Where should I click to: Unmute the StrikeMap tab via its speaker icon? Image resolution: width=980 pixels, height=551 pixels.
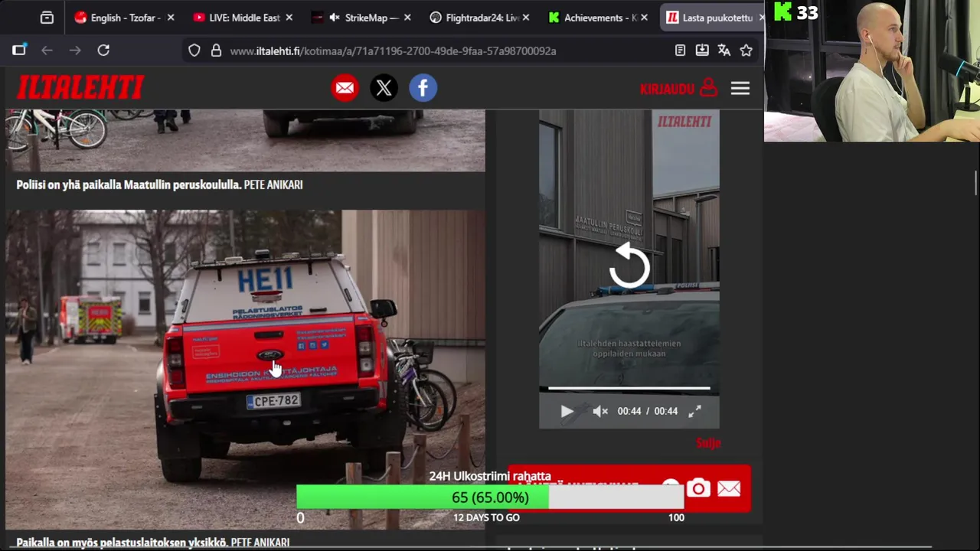[x=335, y=18]
